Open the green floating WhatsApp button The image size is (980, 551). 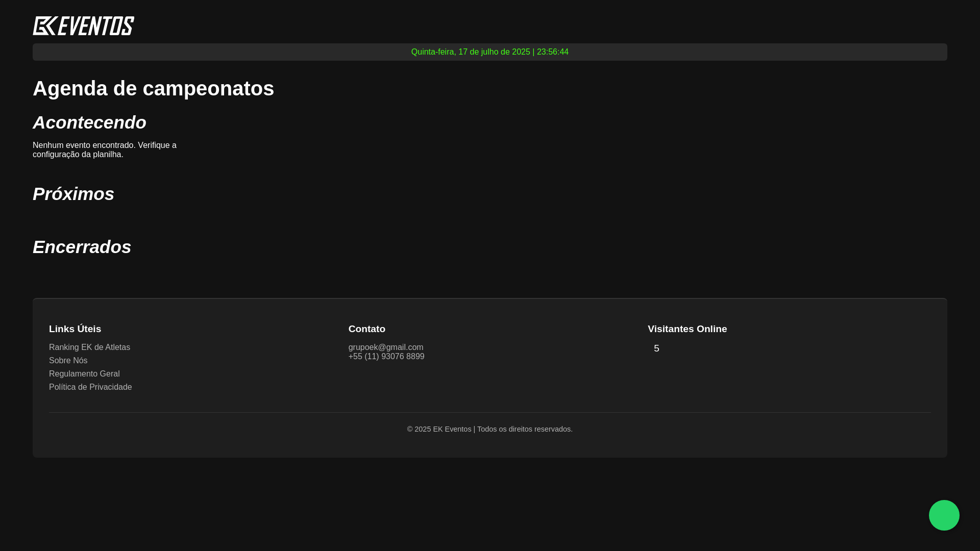[944, 515]
